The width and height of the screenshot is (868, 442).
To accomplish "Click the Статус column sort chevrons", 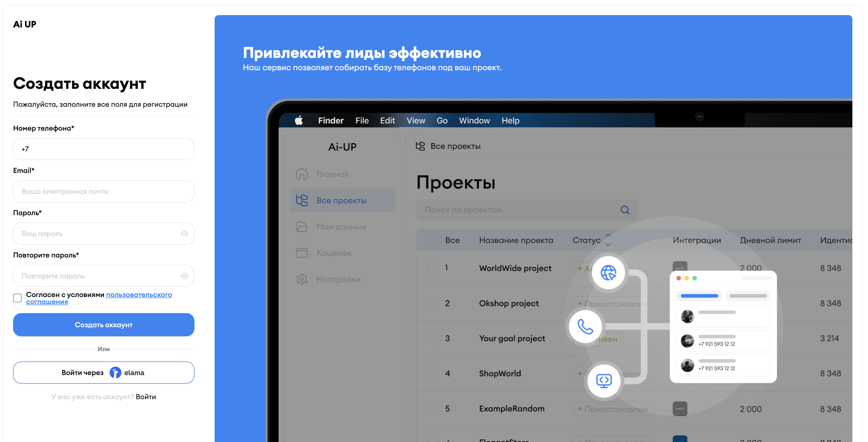I will click(x=608, y=240).
